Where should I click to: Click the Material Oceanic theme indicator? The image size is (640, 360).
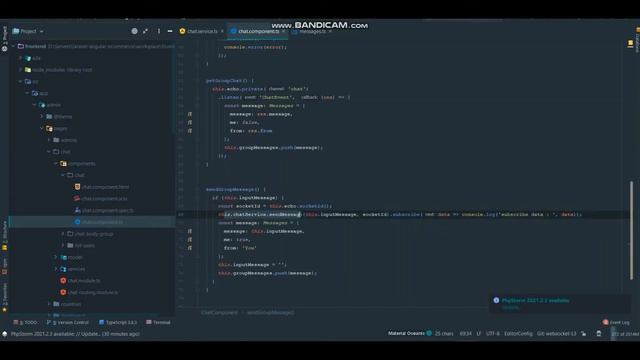(407, 333)
